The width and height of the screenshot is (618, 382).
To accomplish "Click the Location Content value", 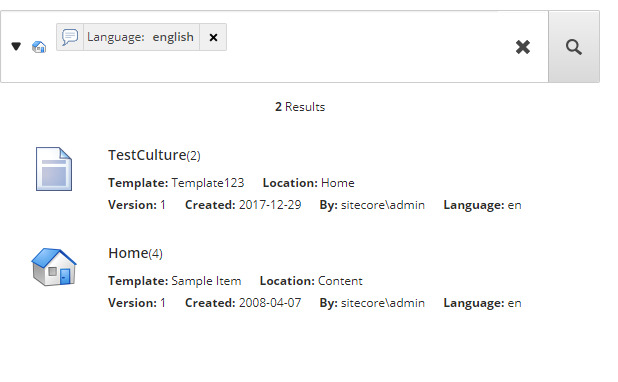I will pyautogui.click(x=340, y=281).
